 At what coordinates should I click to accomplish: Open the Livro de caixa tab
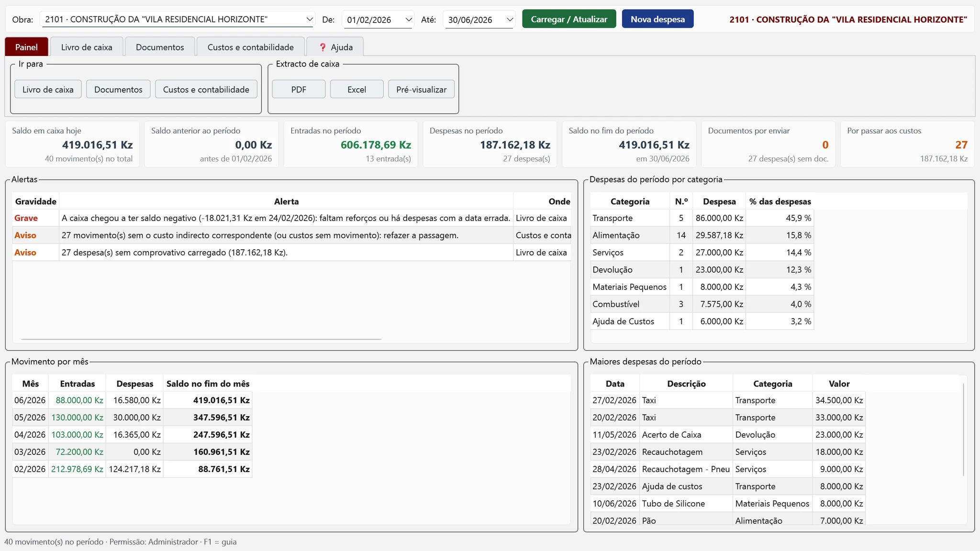click(x=87, y=47)
